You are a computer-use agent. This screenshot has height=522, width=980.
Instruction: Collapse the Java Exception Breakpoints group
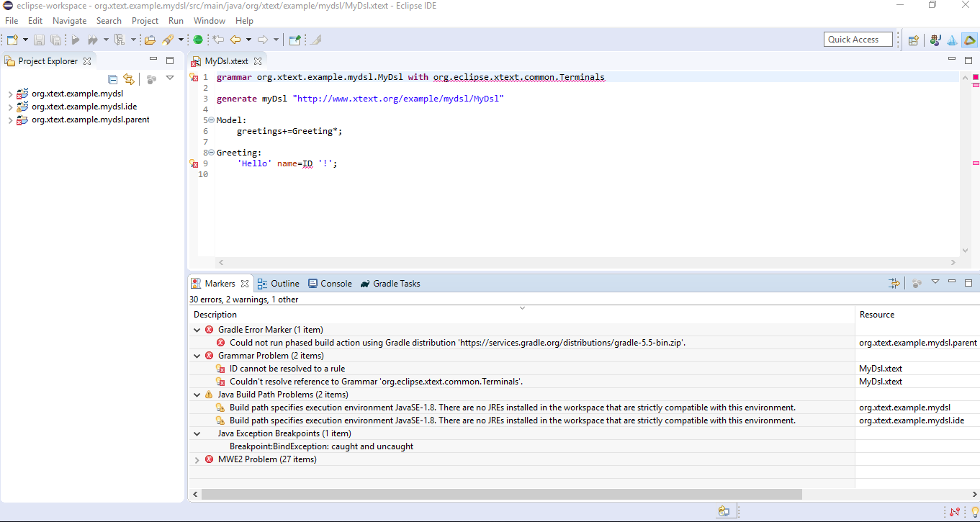coord(197,433)
